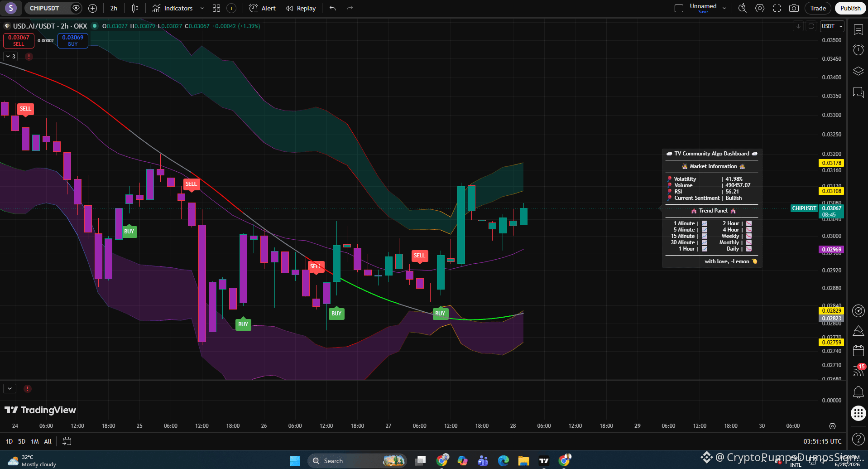Open the layout setup square icon
868x469 pixels.
[x=679, y=8]
